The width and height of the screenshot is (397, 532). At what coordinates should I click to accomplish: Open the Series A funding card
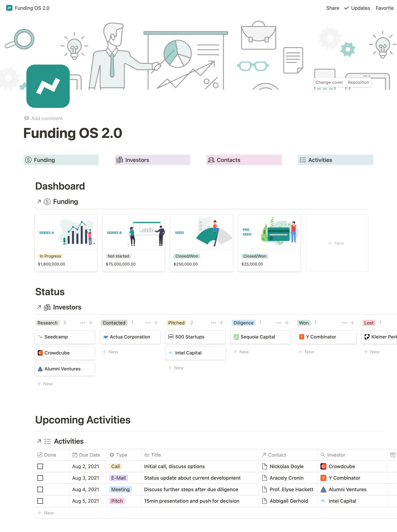pos(66,243)
